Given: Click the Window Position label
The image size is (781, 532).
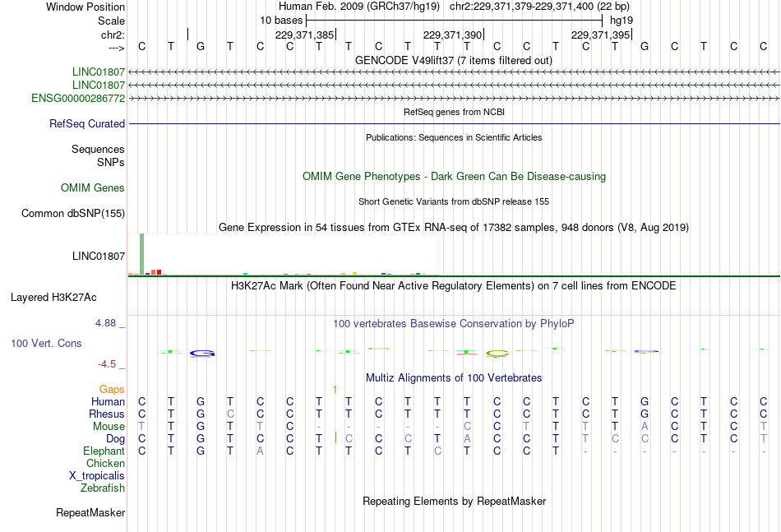Looking at the screenshot, I should (x=85, y=7).
